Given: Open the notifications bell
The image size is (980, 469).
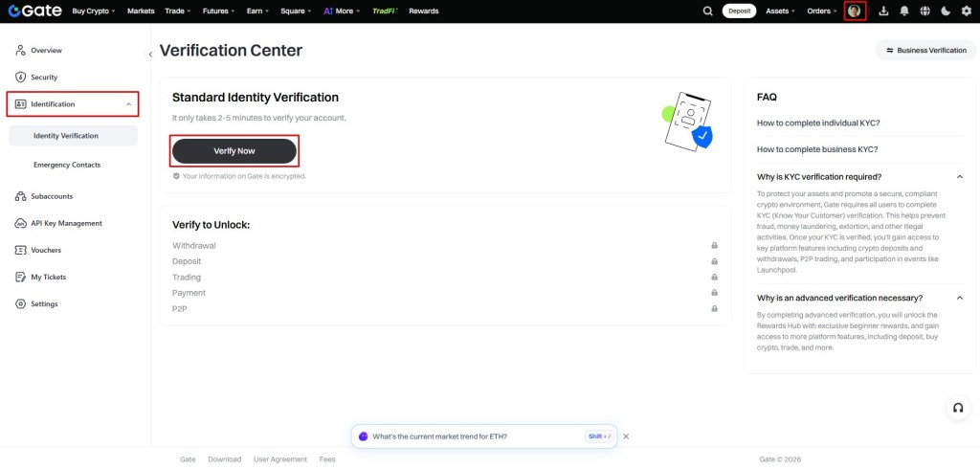Looking at the screenshot, I should pyautogui.click(x=904, y=11).
